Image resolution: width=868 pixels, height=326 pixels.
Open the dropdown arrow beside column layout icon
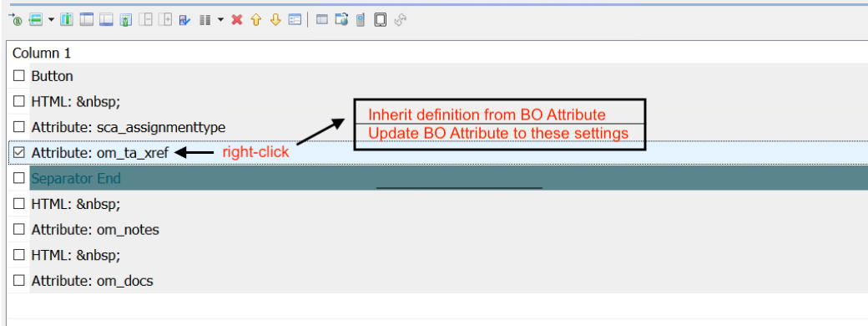pyautogui.click(x=220, y=20)
